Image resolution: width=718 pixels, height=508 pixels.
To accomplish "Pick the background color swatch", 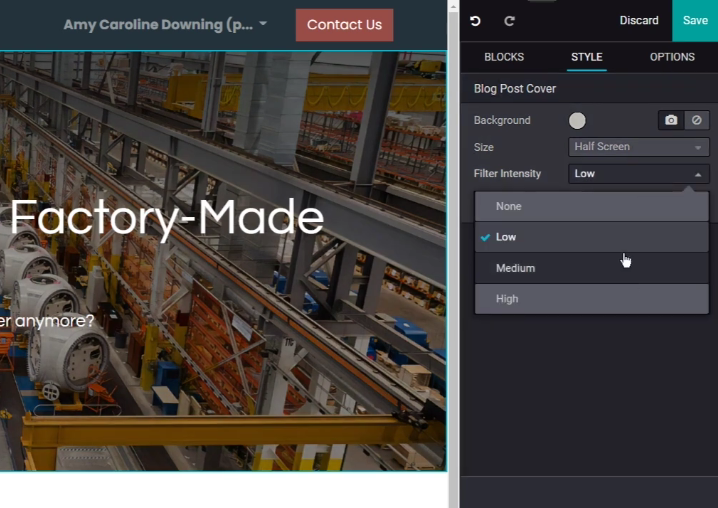I will click(x=577, y=120).
